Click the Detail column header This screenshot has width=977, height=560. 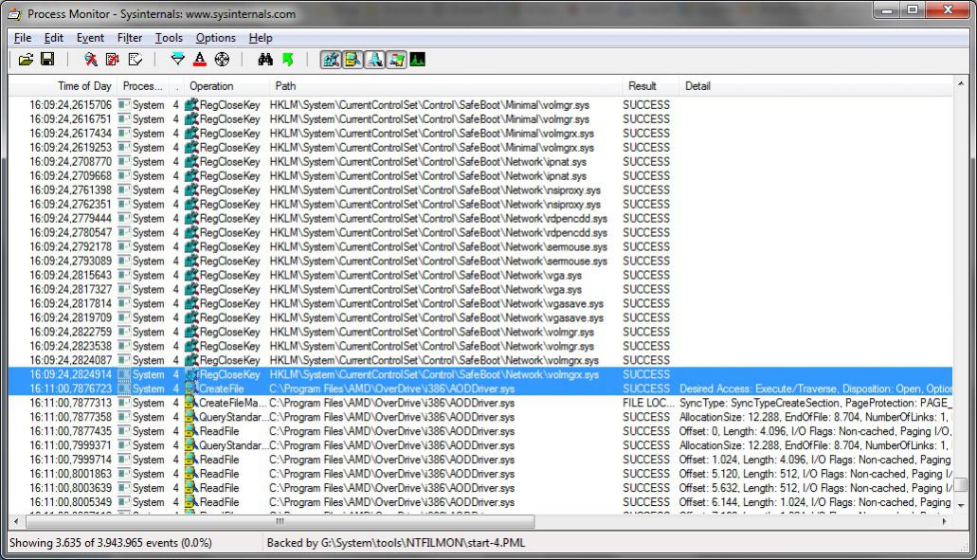click(x=816, y=86)
